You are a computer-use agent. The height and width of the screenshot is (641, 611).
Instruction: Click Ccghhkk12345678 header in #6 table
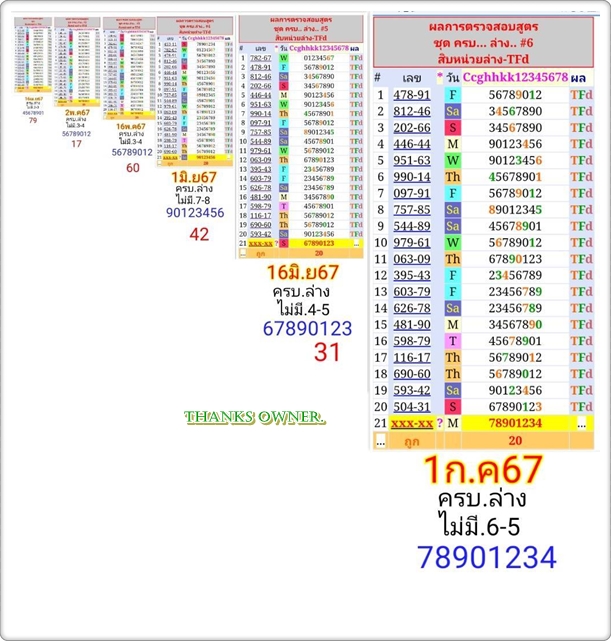coord(515,77)
